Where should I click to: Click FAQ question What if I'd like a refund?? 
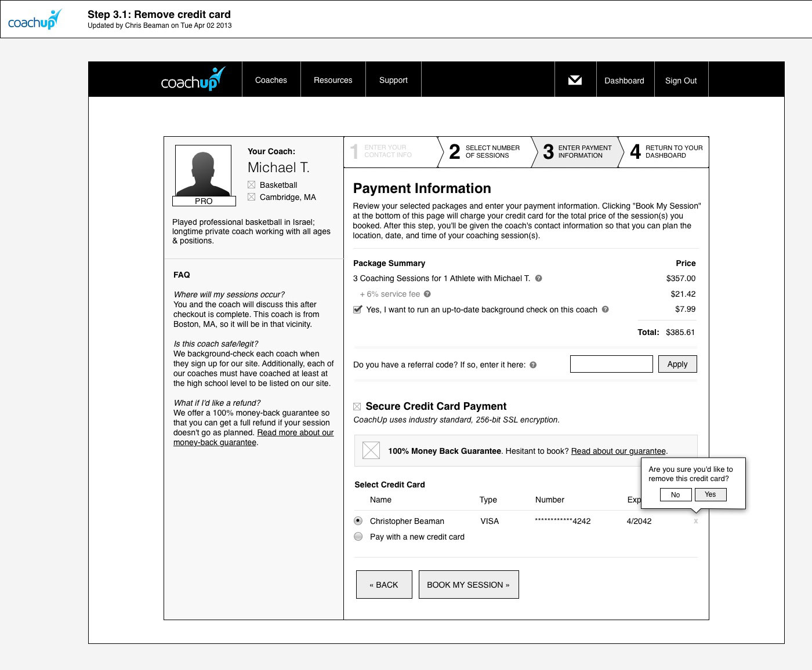[x=217, y=403]
